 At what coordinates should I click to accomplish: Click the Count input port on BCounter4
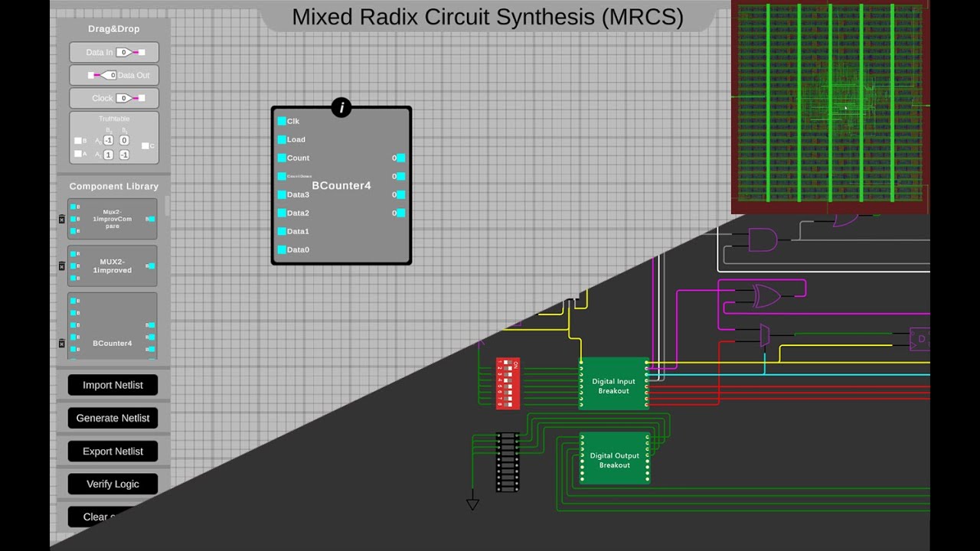(282, 158)
